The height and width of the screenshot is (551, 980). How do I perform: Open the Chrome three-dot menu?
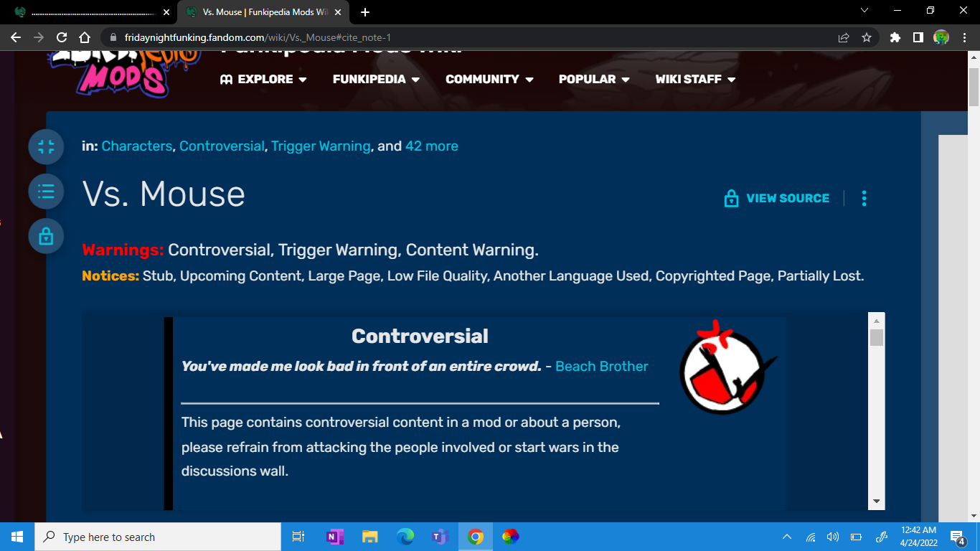[963, 37]
